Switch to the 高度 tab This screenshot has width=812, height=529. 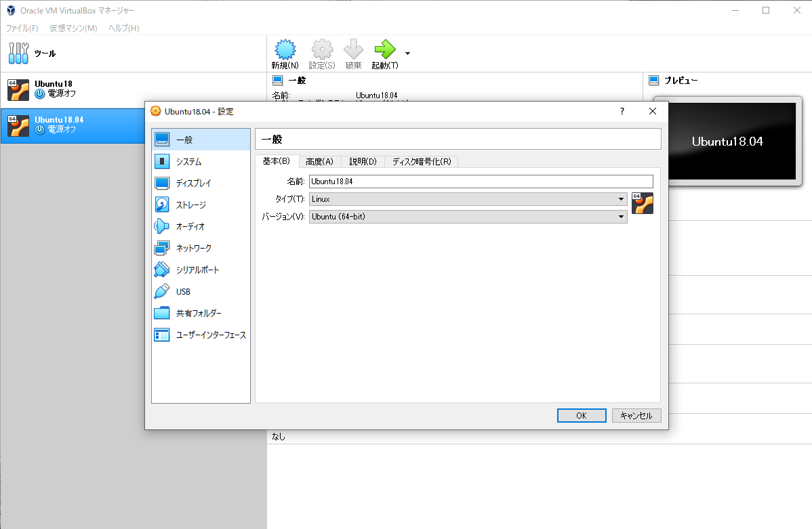319,161
